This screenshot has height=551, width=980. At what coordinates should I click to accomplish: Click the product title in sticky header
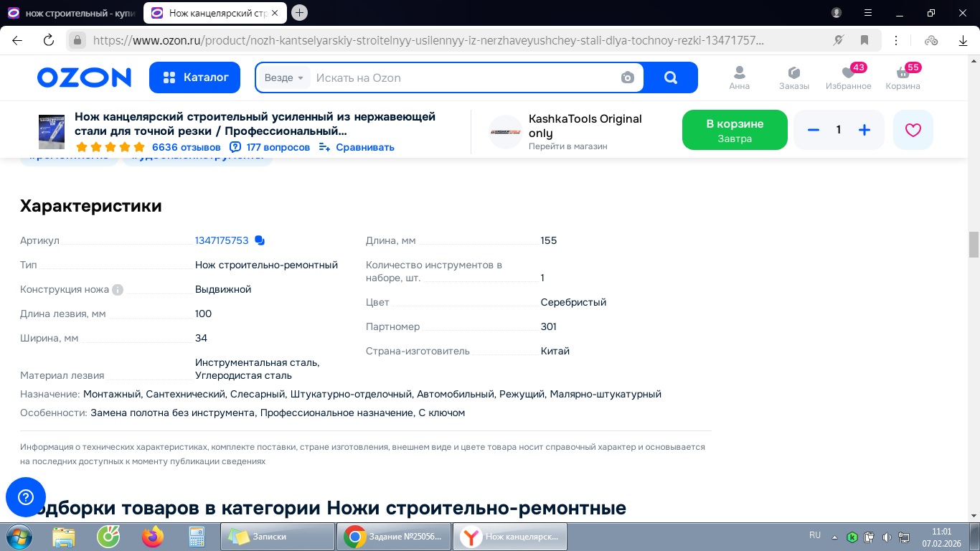[x=255, y=123]
